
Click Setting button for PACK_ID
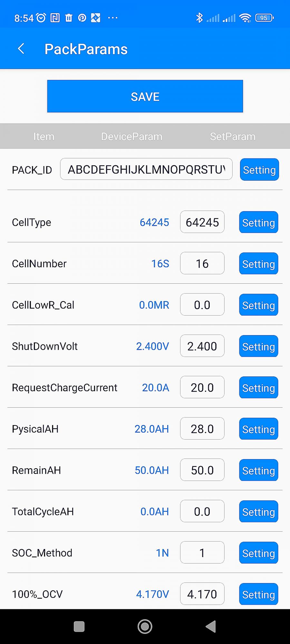(259, 170)
